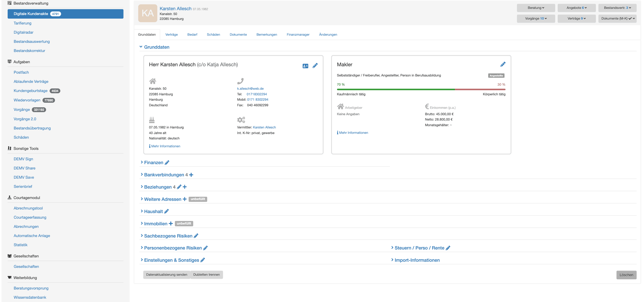Click the k.allesch@web.de email link
This screenshot has width=644, height=302.
coord(250,89)
